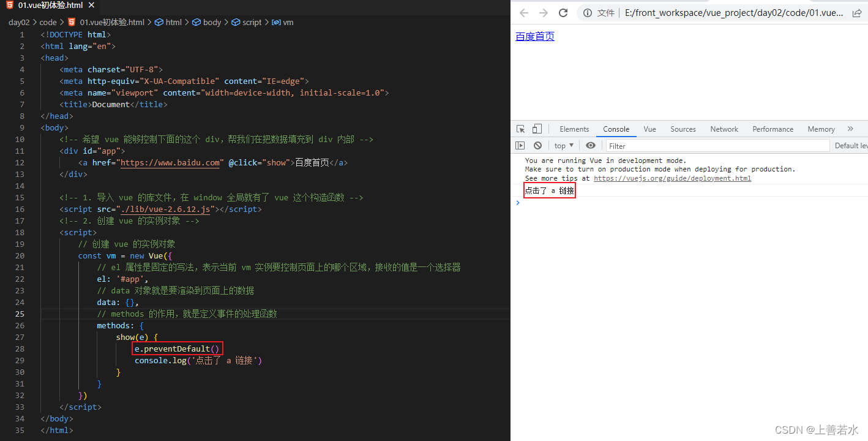Screen dimensions: 868x441
Task: Toggle the console sidebar panel
Action: click(x=520, y=145)
